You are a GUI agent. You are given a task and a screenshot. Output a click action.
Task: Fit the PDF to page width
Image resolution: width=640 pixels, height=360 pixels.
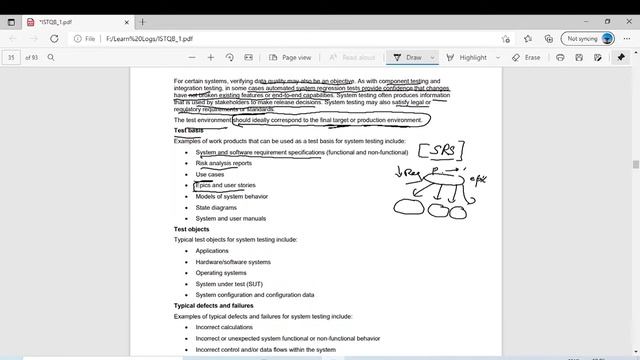click(x=248, y=58)
